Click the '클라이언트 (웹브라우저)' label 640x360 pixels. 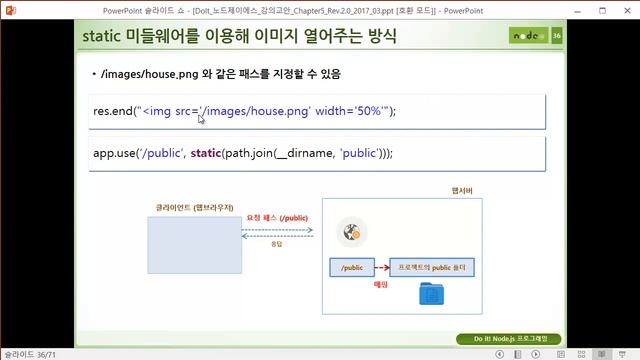click(195, 207)
